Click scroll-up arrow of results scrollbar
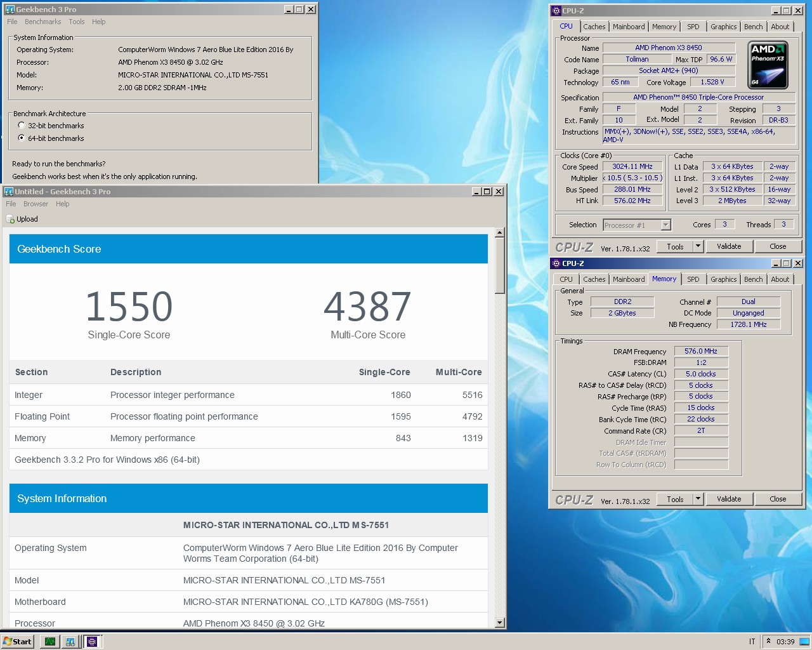Image resolution: width=812 pixels, height=650 pixels. pyautogui.click(x=500, y=232)
